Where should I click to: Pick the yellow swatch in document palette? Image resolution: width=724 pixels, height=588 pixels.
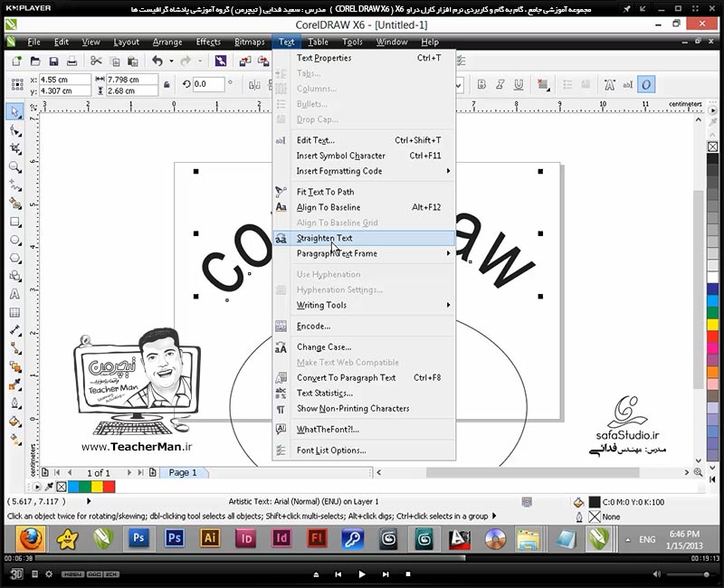(x=97, y=487)
